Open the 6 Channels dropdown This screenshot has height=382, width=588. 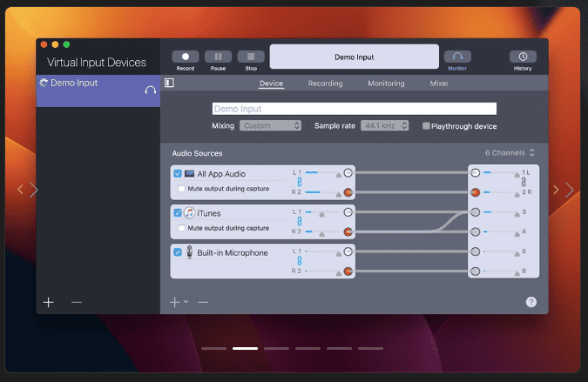point(510,153)
